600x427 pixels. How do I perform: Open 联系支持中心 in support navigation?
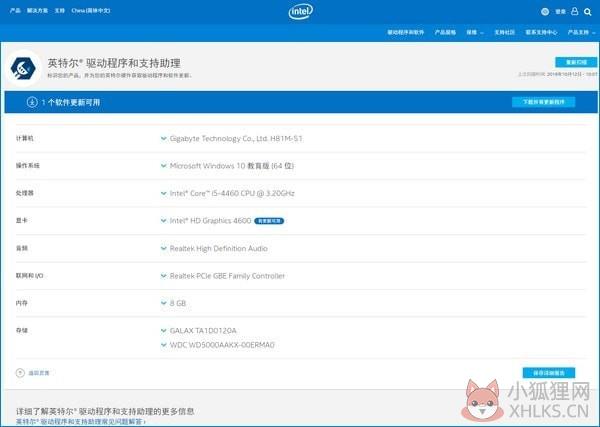click(x=541, y=33)
